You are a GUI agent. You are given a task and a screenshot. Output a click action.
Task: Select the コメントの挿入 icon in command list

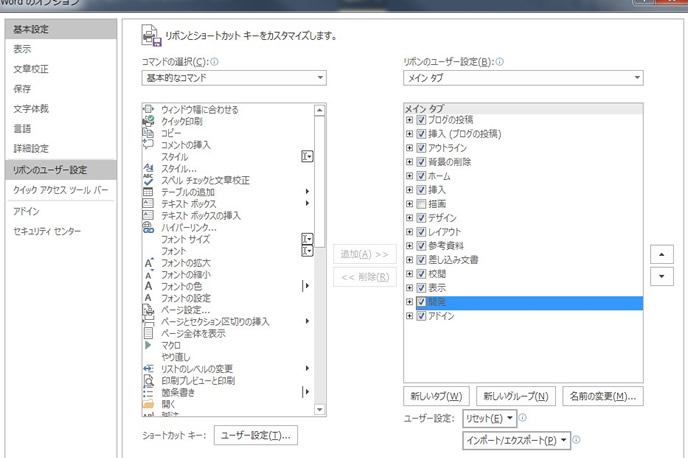pos(148,145)
